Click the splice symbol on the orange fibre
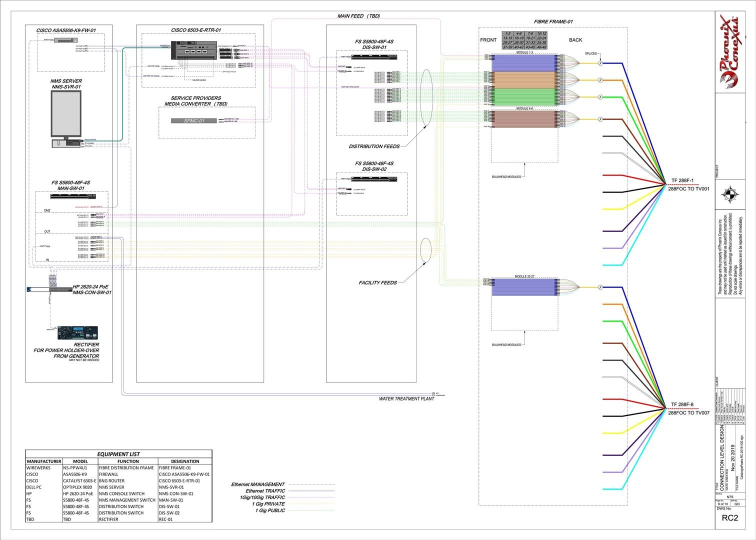Screen dimensions: 756x540 coord(600,80)
